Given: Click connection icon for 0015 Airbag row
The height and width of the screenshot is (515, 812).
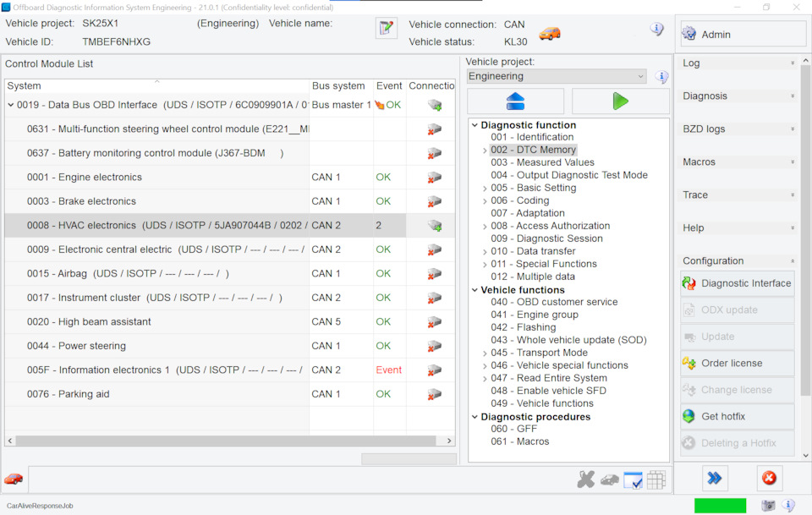Looking at the screenshot, I should (434, 274).
